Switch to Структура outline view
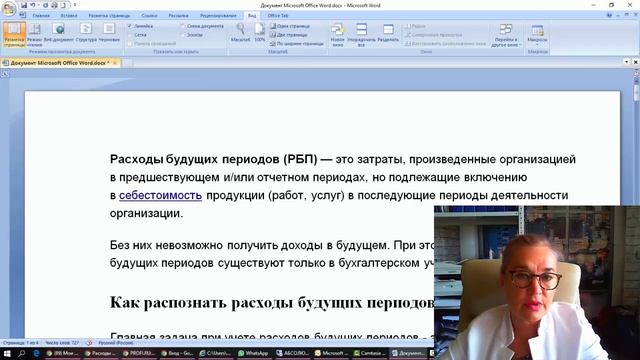Viewport: 640px width, 360px height. 86,33
